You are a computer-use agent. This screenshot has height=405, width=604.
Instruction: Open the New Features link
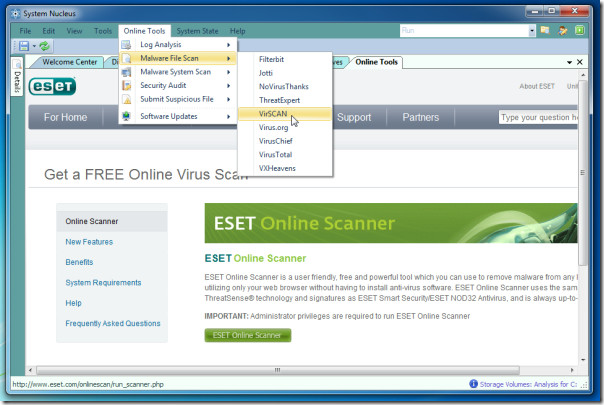pos(89,242)
